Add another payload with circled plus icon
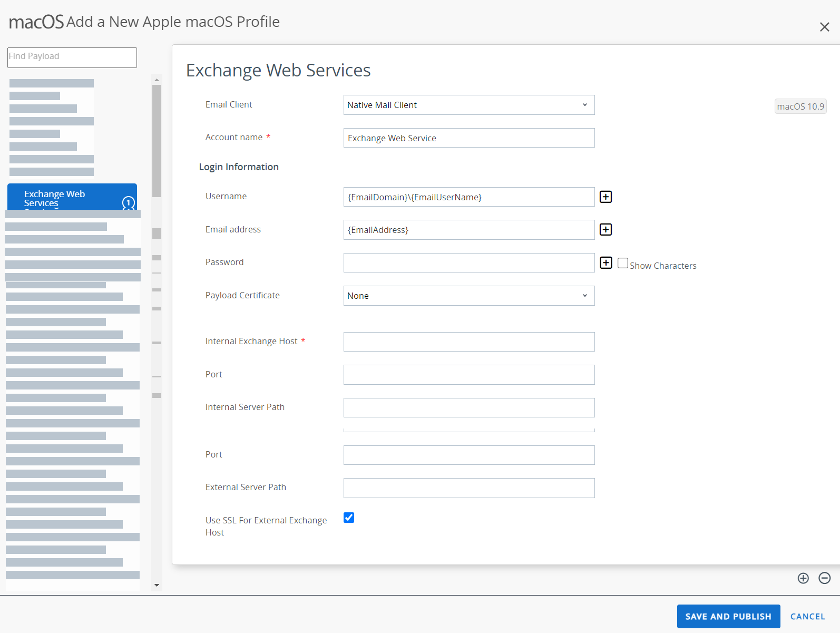The width and height of the screenshot is (840, 633). [x=803, y=578]
